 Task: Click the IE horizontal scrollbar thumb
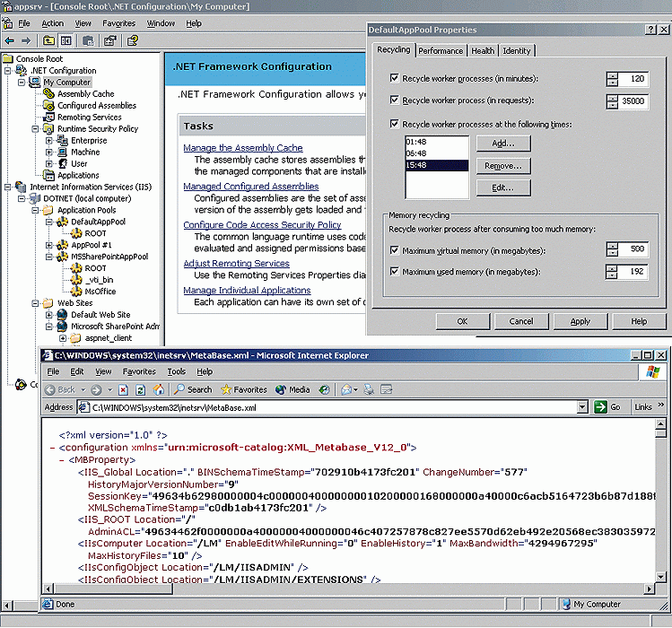113,589
